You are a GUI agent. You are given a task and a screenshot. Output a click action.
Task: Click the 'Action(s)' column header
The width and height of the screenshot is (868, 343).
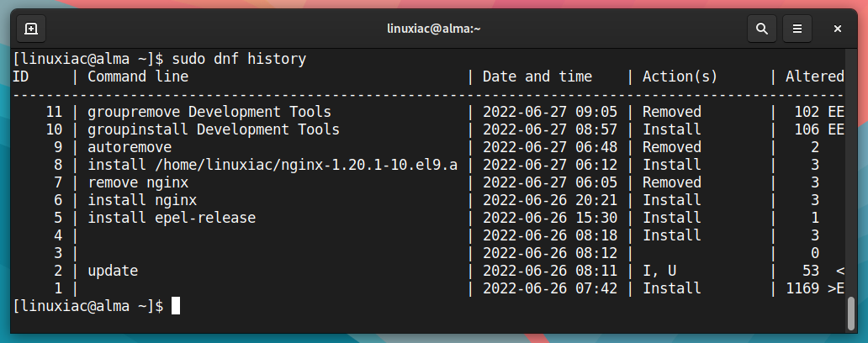(680, 77)
